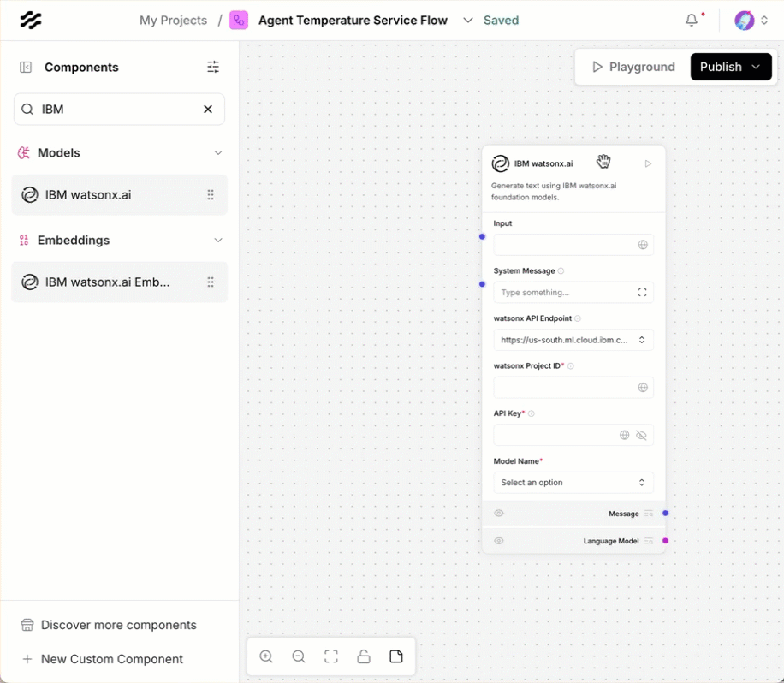This screenshot has width=784, height=683.
Task: Collapse the Embeddings category
Action: pyautogui.click(x=217, y=241)
